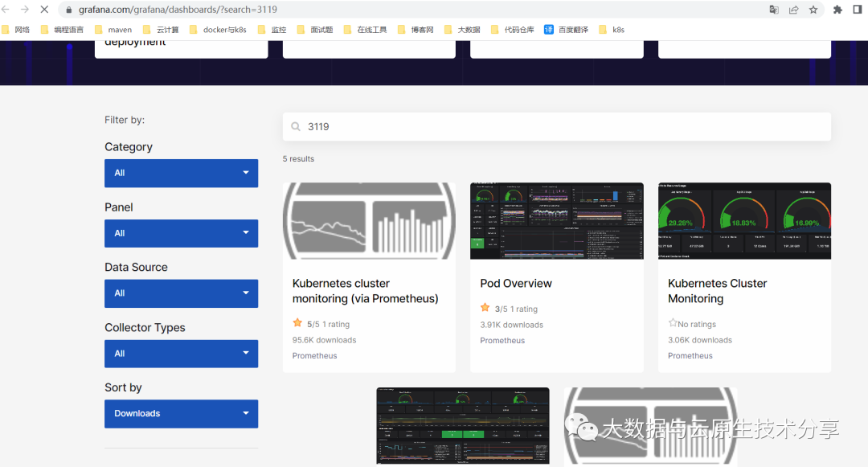Click '95.6K downloads' text
Image resolution: width=868 pixels, height=467 pixels.
point(325,340)
